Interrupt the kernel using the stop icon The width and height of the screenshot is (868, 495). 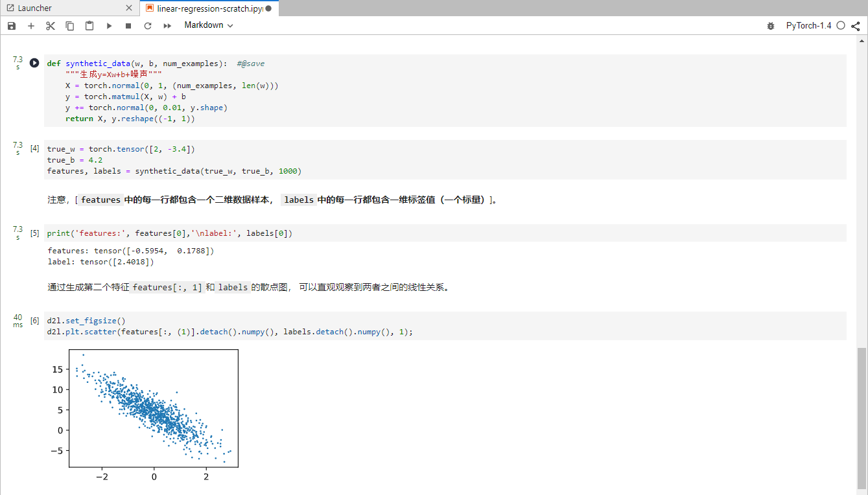pos(127,25)
